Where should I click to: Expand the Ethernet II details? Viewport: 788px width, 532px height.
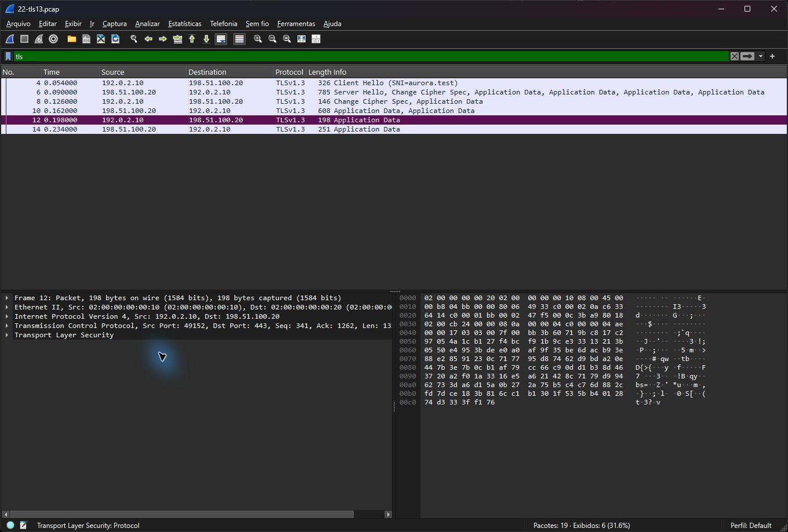click(7, 307)
